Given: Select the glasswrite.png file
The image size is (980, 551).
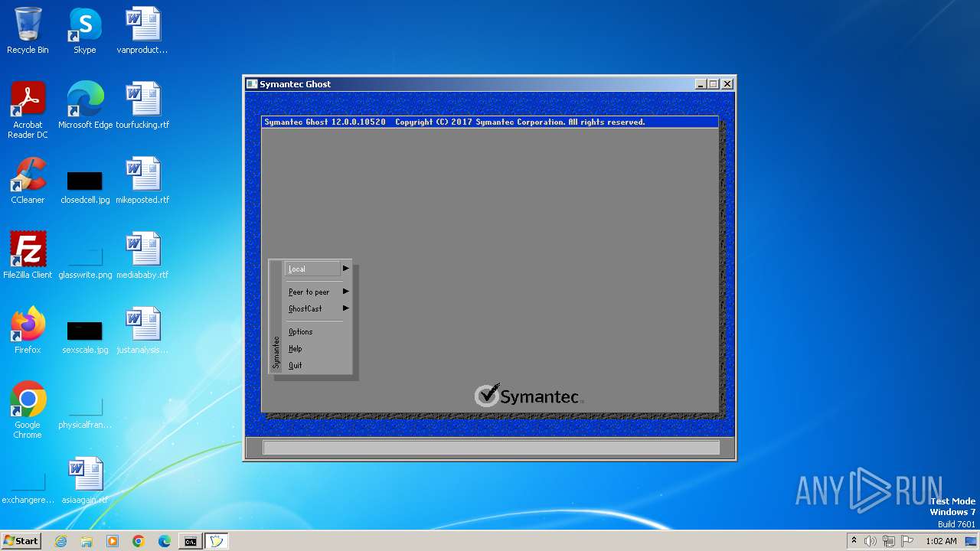Looking at the screenshot, I should click(x=85, y=256).
